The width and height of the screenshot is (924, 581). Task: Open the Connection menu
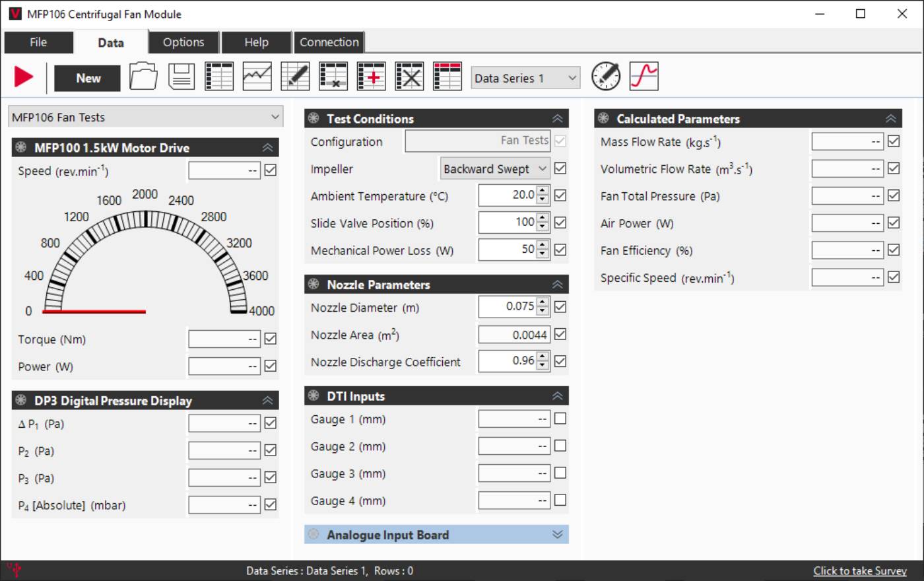[x=329, y=42]
